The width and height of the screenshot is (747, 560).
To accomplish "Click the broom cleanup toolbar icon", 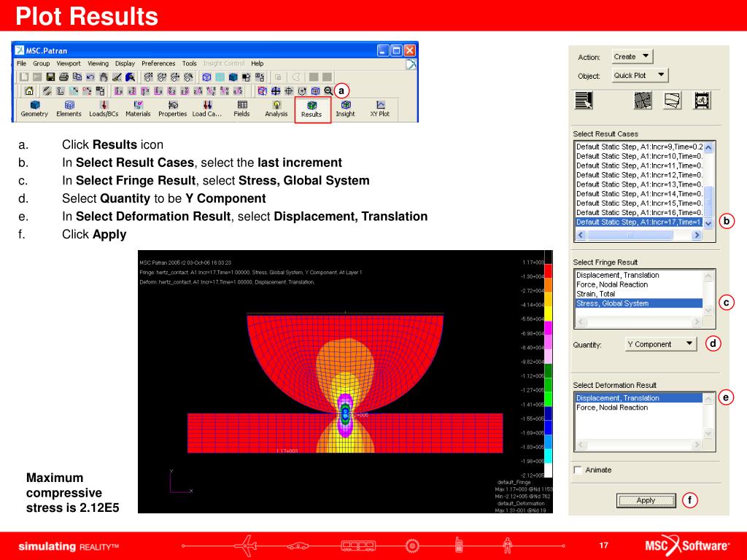I will click(x=117, y=77).
